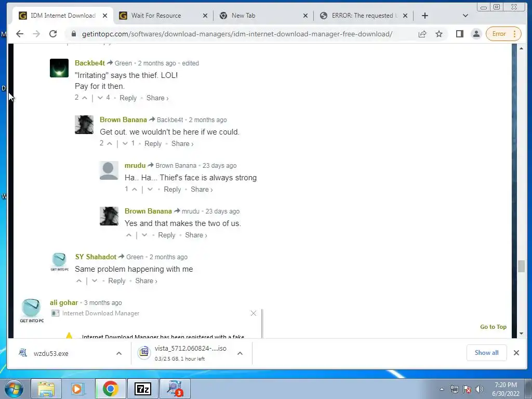Open Share on mrudu's comment
This screenshot has height=399, width=532.
click(202, 190)
